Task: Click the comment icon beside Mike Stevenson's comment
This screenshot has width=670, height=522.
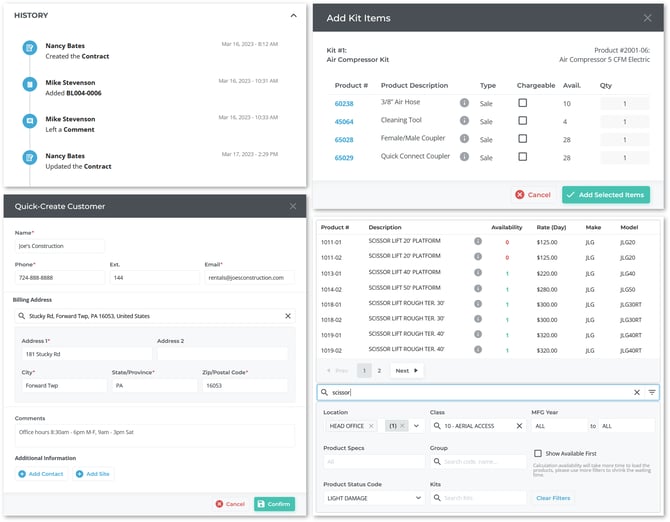Action: click(x=30, y=121)
